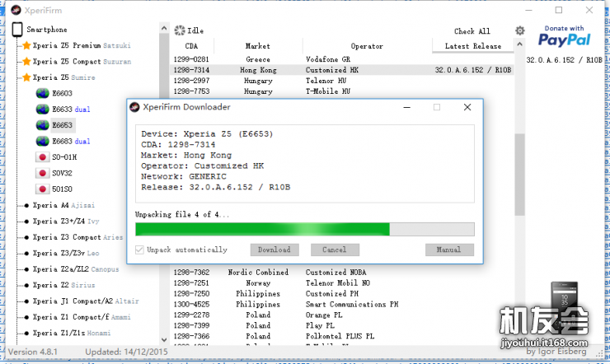Open the Donate with PayPal logo
The width and height of the screenshot is (610, 364).
pos(564,36)
